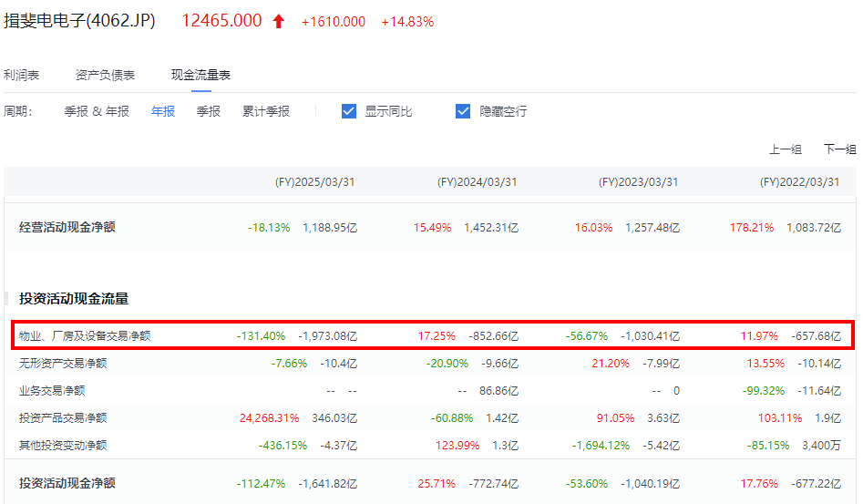The image size is (863, 504).
Task: Click the -18.13% year-over-year figure
Action: click(x=269, y=228)
